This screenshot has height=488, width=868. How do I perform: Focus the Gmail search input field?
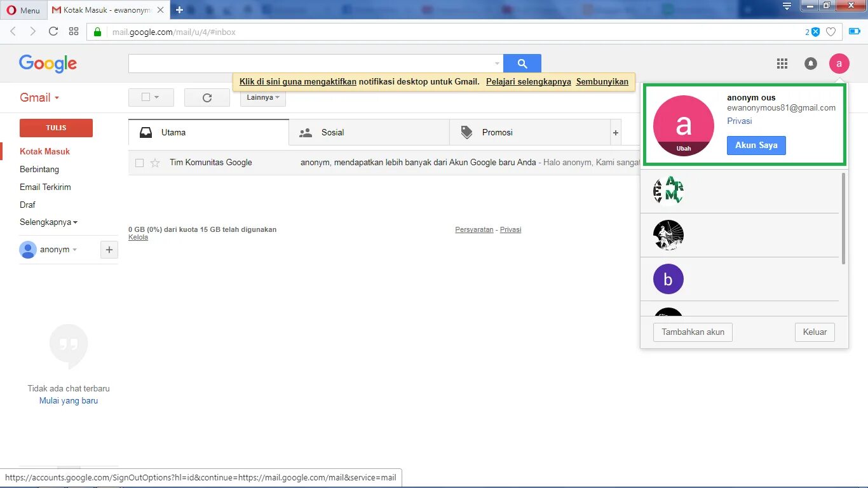[x=310, y=64]
